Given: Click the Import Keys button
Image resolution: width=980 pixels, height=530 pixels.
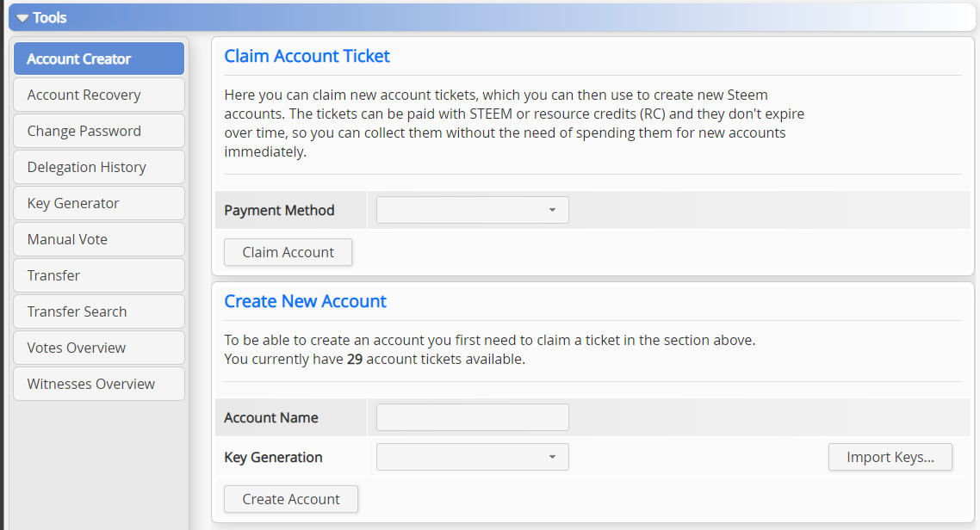Looking at the screenshot, I should pos(890,457).
